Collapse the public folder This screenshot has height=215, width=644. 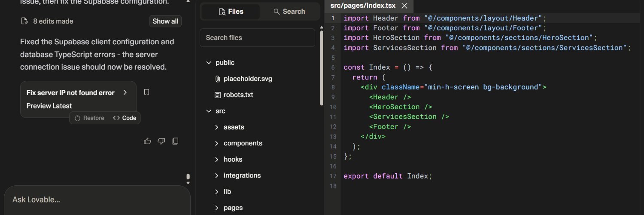tap(209, 63)
